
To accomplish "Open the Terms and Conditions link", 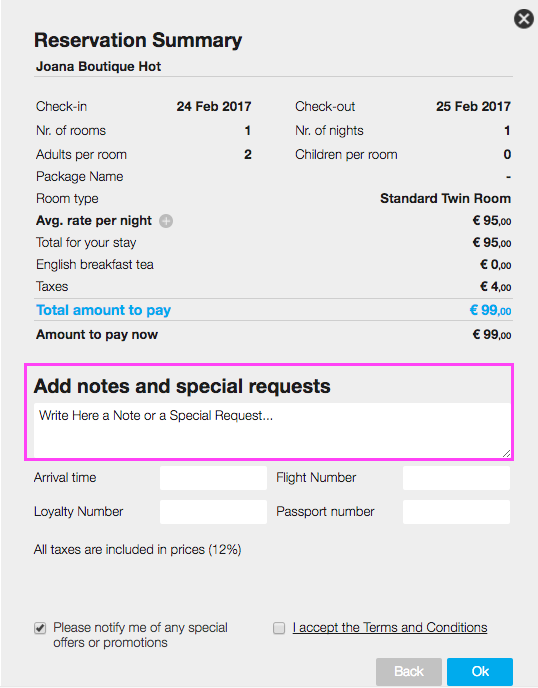I will (x=390, y=627).
